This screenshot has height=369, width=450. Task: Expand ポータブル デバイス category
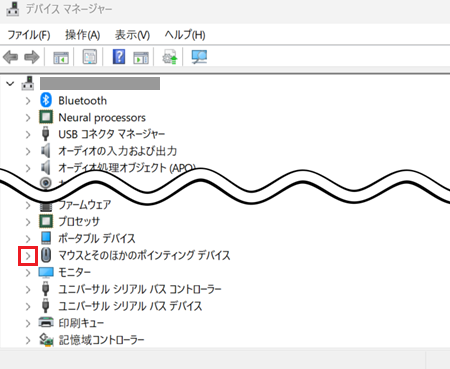28,239
